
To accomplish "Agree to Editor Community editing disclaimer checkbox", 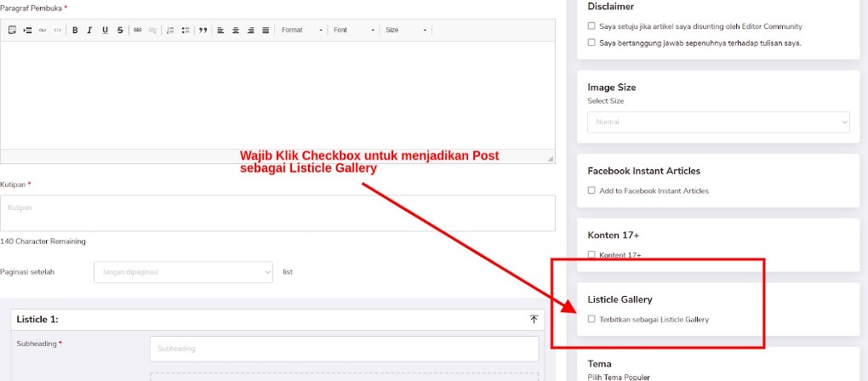I will point(591,26).
